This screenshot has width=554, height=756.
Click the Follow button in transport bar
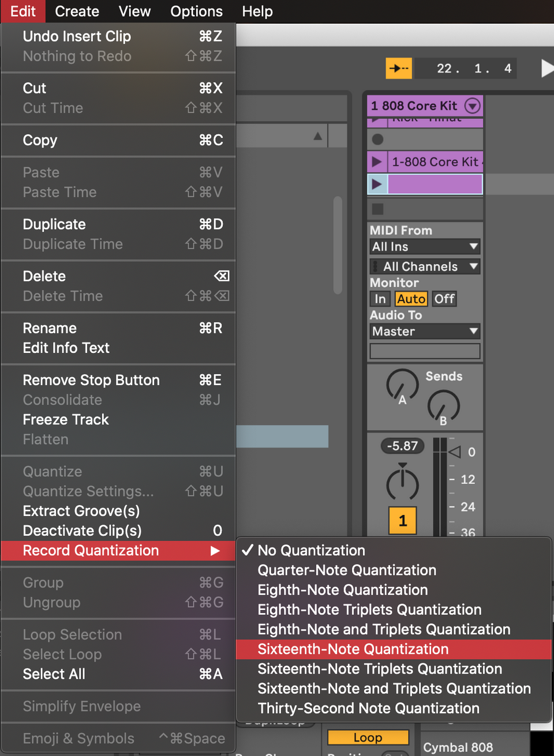click(x=399, y=68)
